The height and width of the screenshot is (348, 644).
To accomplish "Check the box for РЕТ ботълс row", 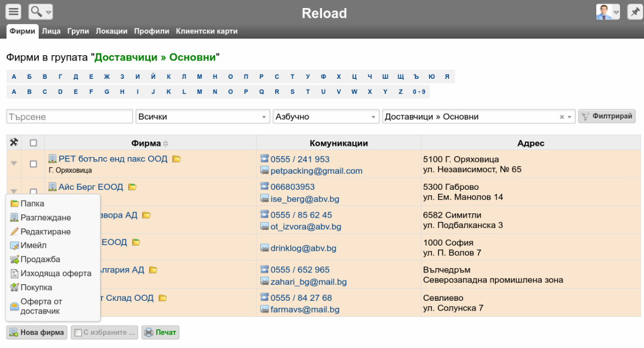I will pos(33,164).
